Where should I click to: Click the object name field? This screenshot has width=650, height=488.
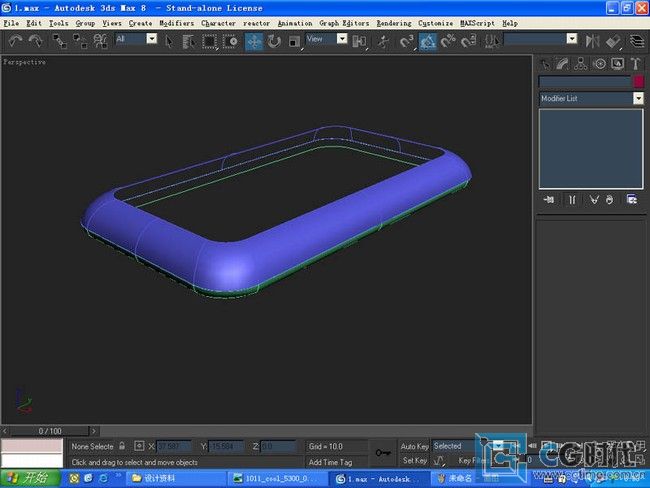tap(585, 81)
